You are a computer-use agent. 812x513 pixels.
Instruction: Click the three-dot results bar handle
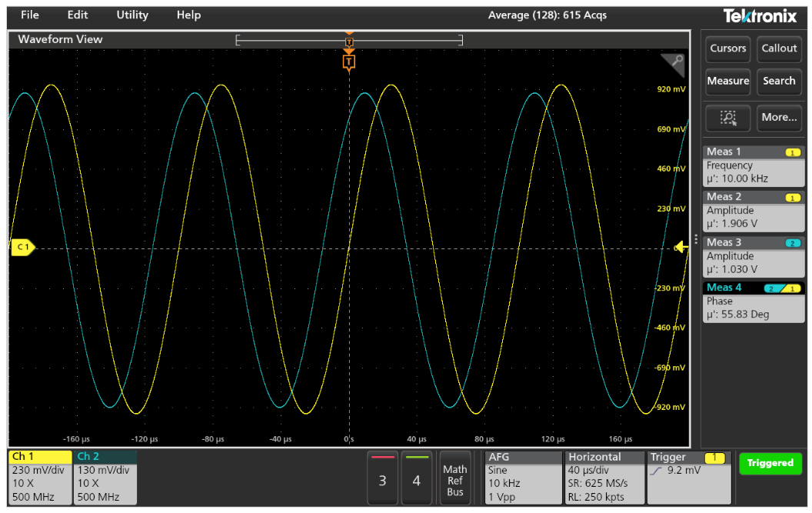[696, 239]
